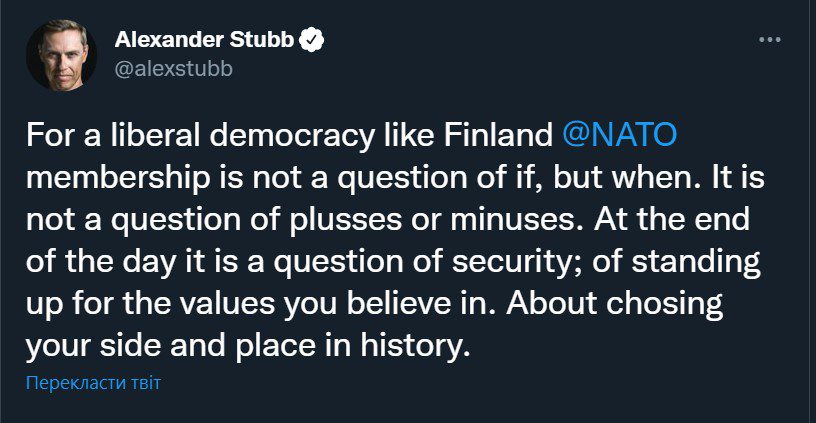Click the display name Alexander Stubb
This screenshot has height=423, width=816.
click(x=205, y=40)
